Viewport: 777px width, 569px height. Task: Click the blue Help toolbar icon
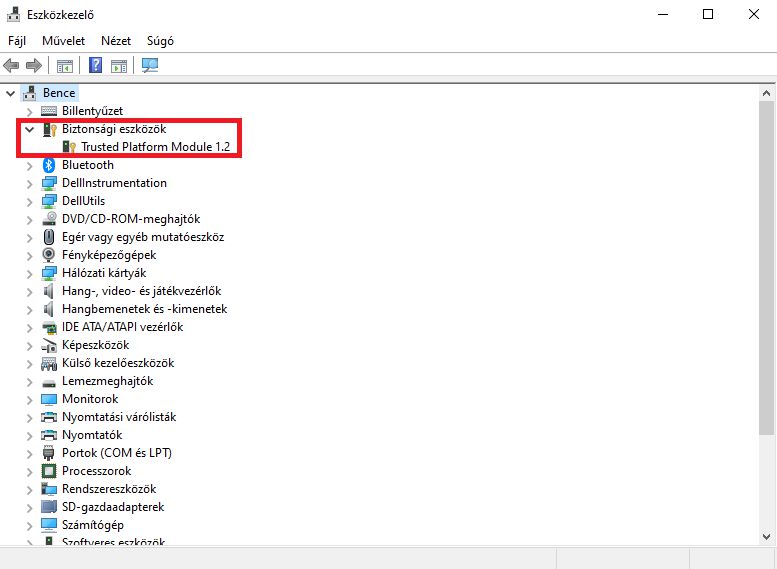pos(96,66)
